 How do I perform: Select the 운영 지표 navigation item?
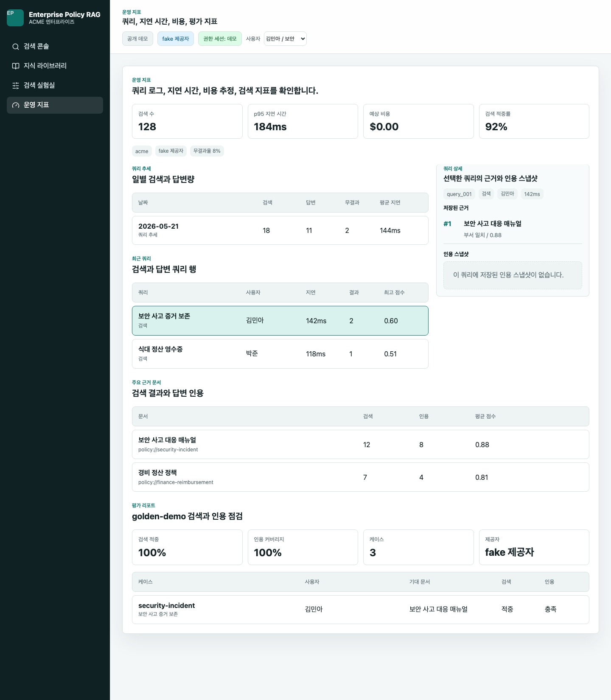coord(55,105)
